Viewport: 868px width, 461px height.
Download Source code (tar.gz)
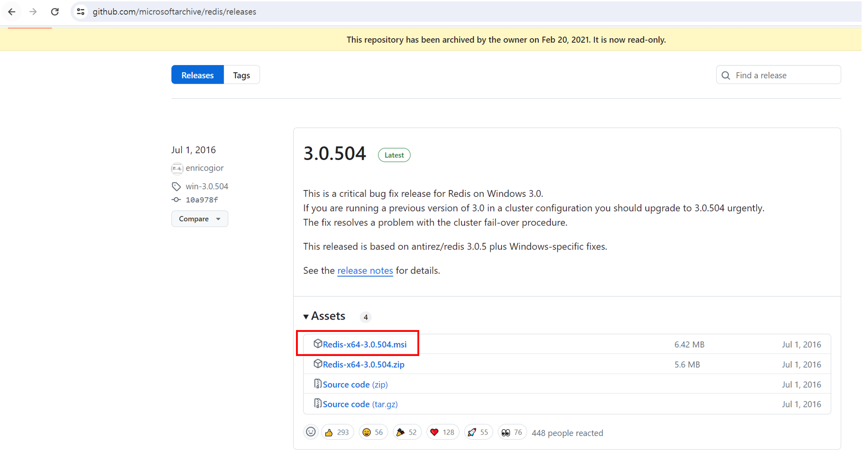(360, 404)
